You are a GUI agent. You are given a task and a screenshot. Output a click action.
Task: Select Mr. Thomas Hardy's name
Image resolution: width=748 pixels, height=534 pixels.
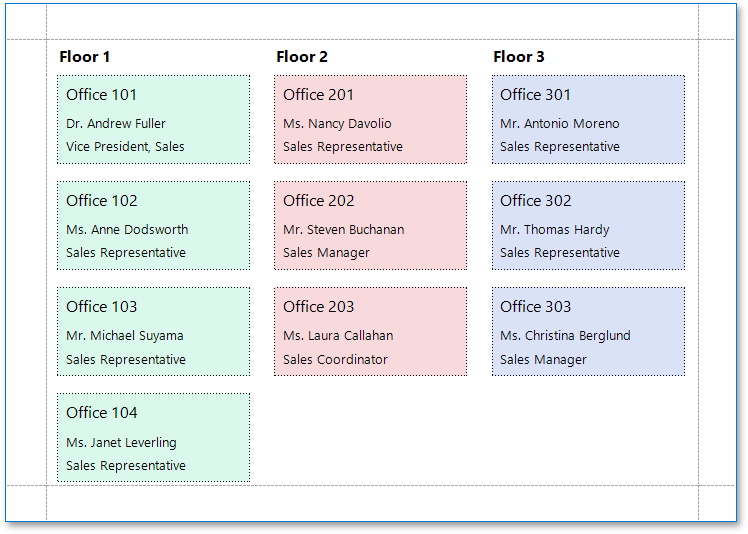pyautogui.click(x=554, y=230)
